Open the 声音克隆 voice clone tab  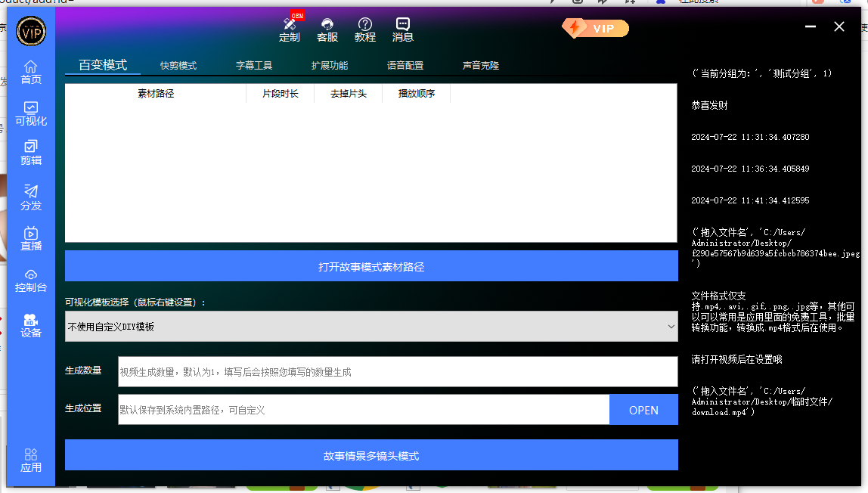[481, 66]
